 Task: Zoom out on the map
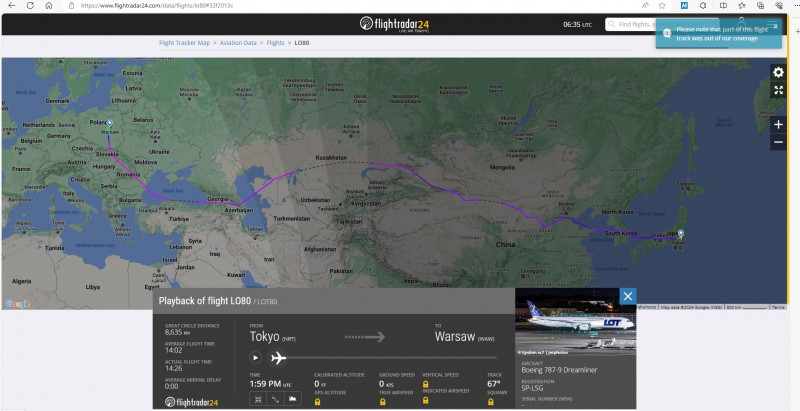coord(778,142)
